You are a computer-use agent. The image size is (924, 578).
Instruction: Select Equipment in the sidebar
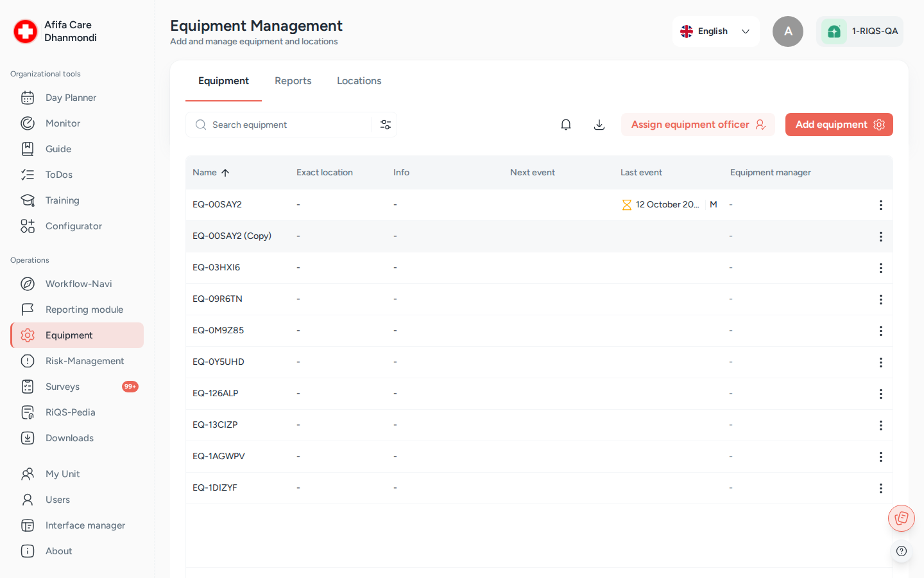point(77,335)
